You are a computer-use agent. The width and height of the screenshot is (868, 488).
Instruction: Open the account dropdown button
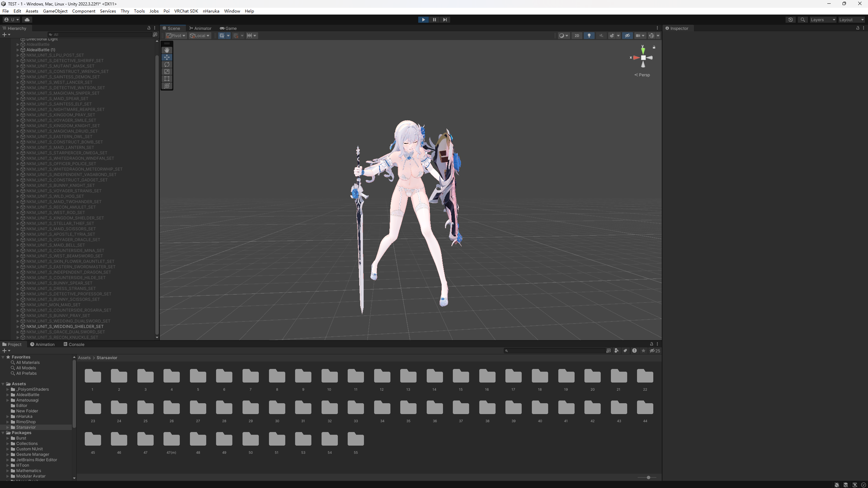[12, 20]
